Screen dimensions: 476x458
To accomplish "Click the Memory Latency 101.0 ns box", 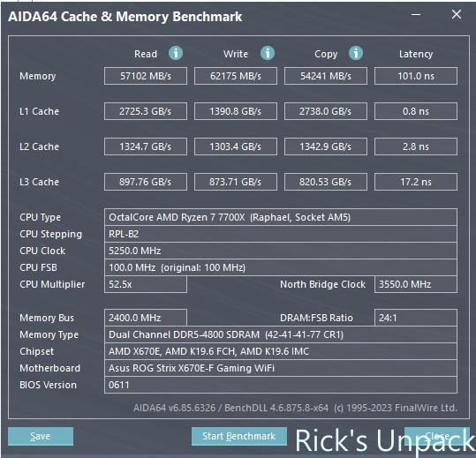I will 416,76.
